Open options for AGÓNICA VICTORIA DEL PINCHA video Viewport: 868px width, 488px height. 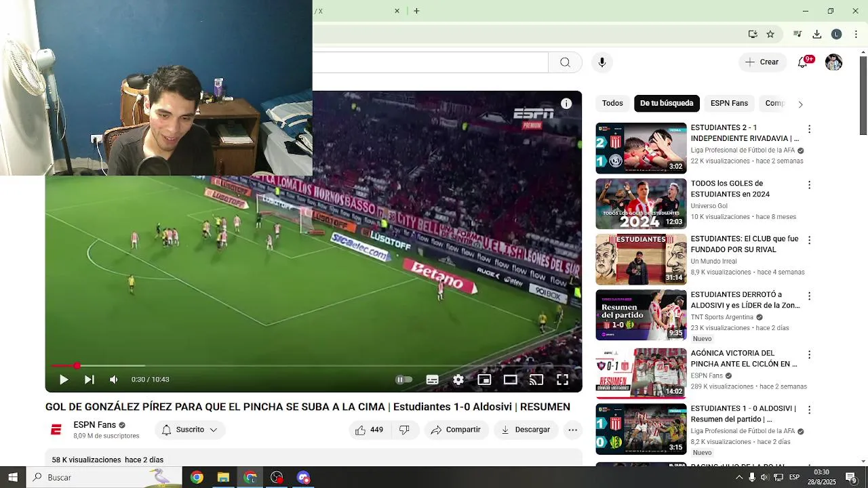(x=809, y=354)
